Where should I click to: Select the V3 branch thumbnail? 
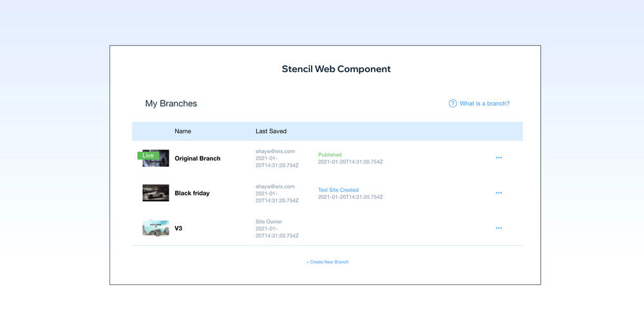[156, 228]
